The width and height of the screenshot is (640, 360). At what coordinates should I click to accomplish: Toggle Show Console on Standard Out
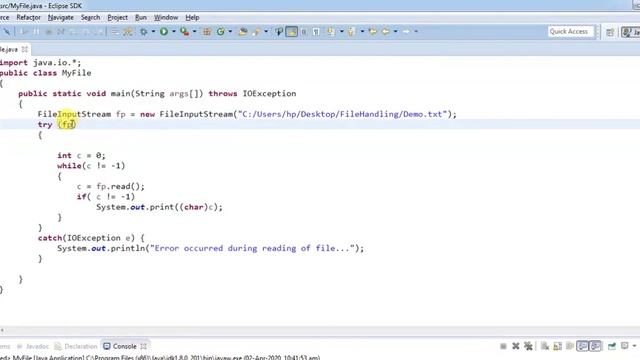tap(582, 347)
